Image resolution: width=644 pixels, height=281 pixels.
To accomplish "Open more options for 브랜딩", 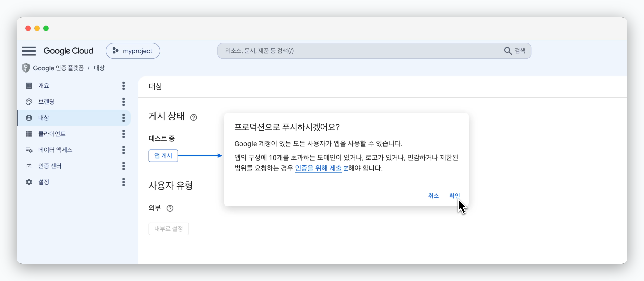I will (x=123, y=102).
